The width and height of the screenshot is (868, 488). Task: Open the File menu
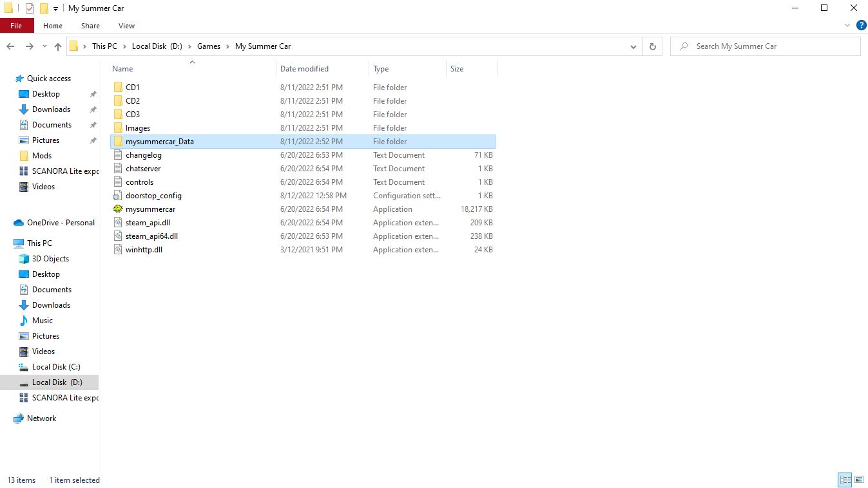tap(17, 25)
